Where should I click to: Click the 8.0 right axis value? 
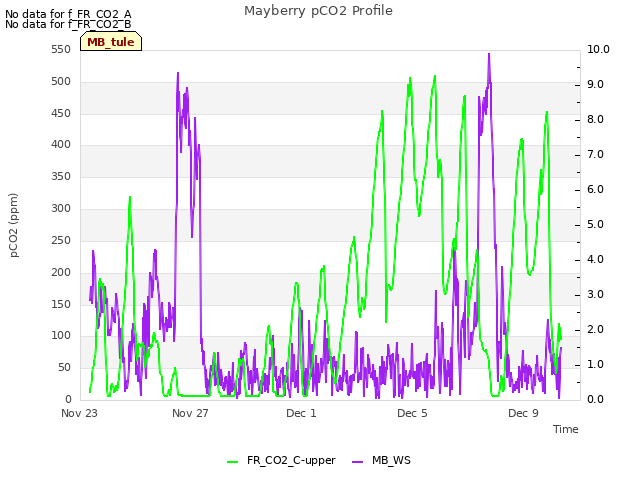(x=596, y=120)
